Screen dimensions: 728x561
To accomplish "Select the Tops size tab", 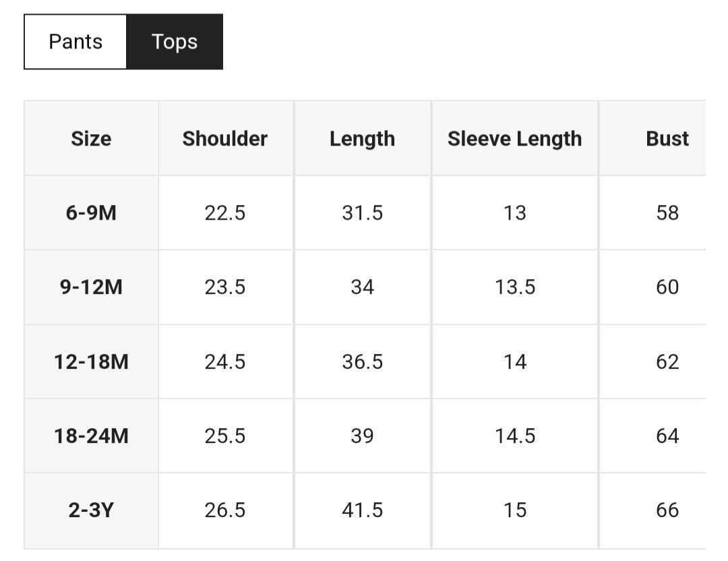I will point(175,42).
